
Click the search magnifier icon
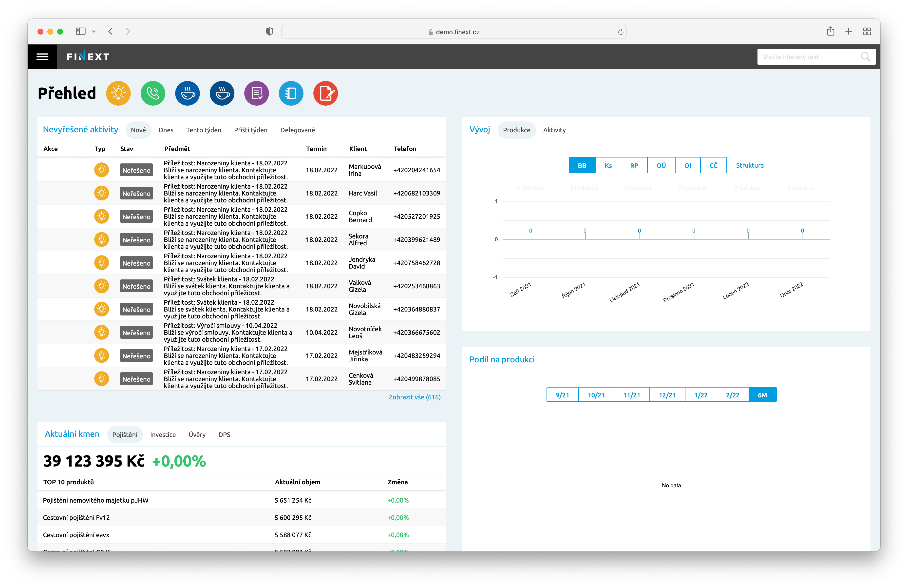pyautogui.click(x=865, y=57)
